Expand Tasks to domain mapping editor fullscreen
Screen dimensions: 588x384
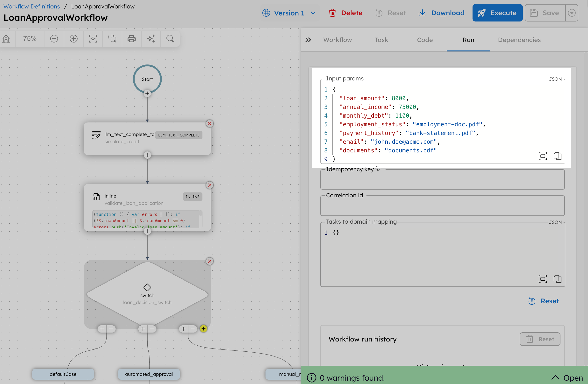pos(543,279)
